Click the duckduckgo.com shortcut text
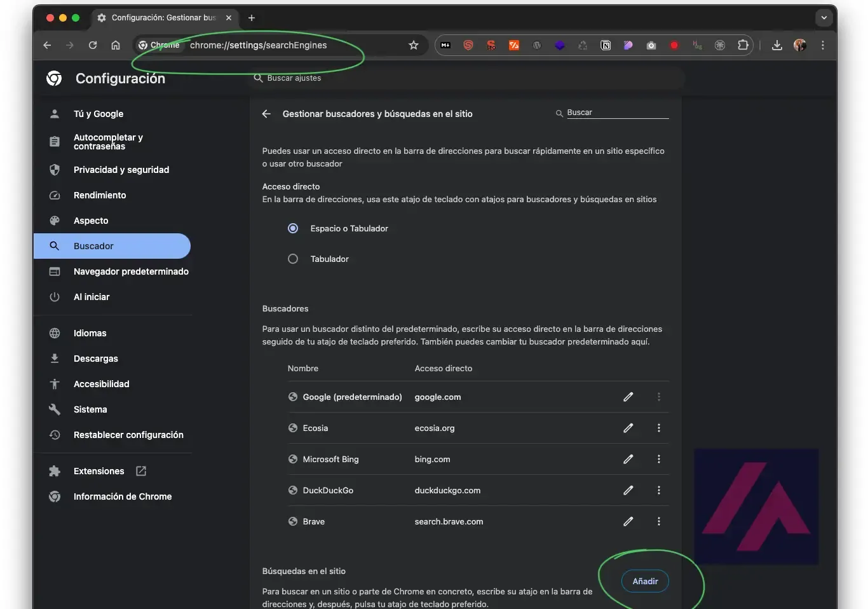 click(447, 490)
